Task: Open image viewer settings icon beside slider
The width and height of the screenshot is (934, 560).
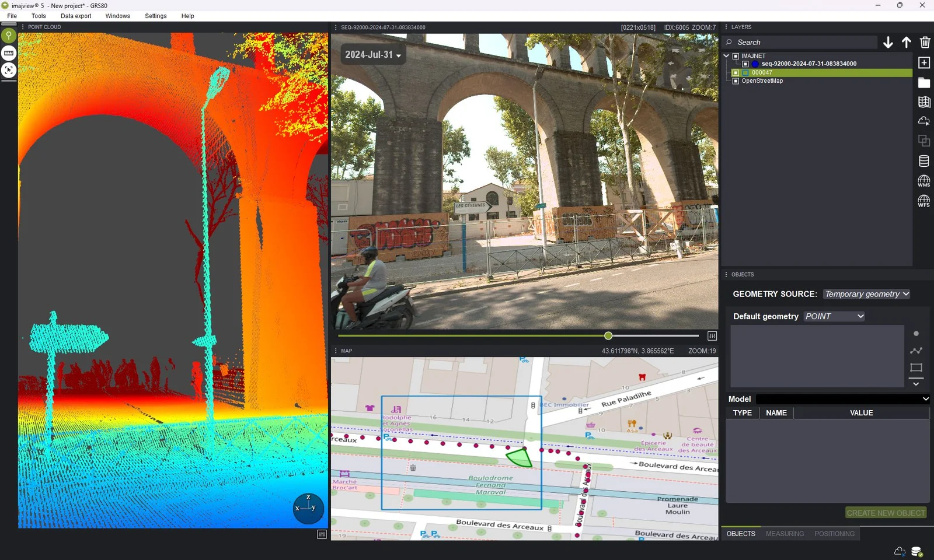Action: tap(712, 336)
